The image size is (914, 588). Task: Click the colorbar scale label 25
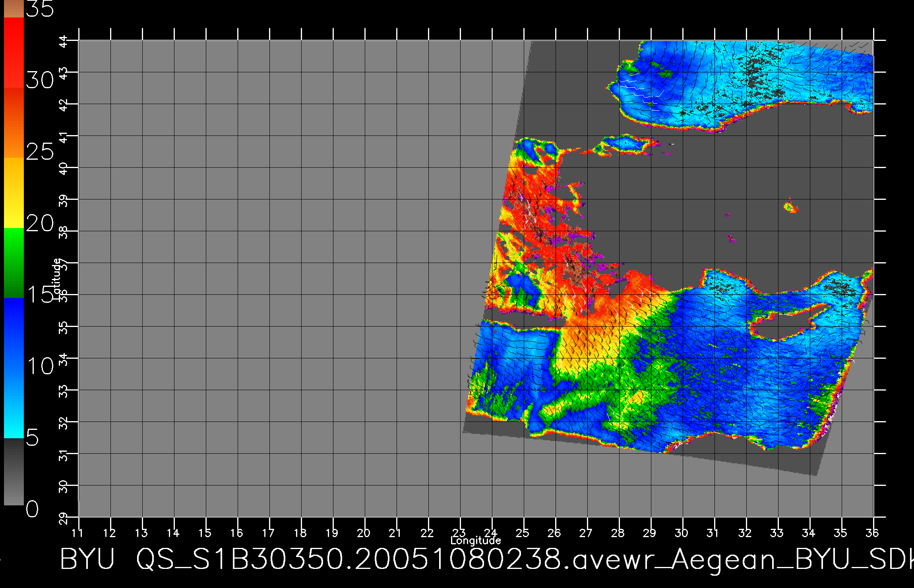[40, 152]
